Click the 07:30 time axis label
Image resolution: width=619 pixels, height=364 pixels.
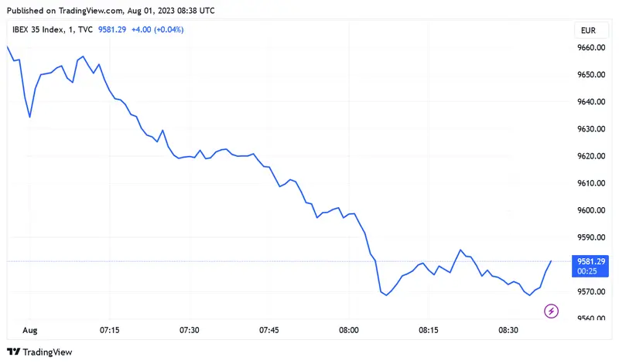point(190,330)
